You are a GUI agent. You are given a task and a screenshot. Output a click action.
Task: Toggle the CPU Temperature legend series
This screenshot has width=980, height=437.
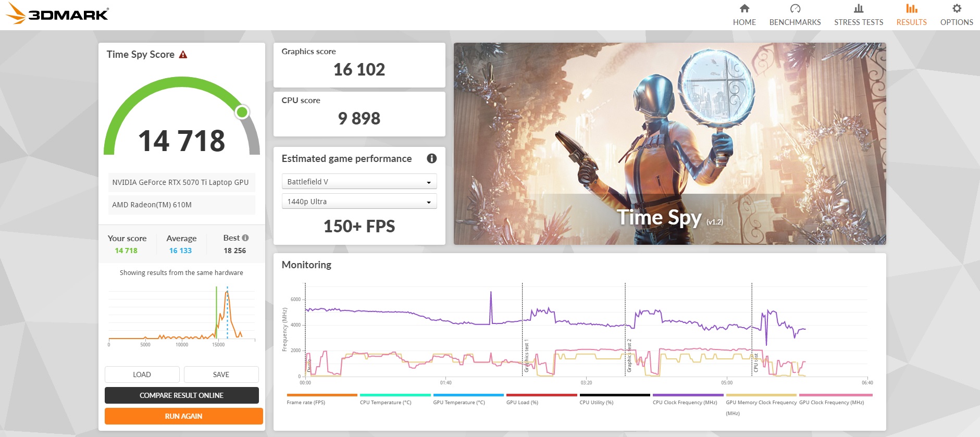pos(386,402)
